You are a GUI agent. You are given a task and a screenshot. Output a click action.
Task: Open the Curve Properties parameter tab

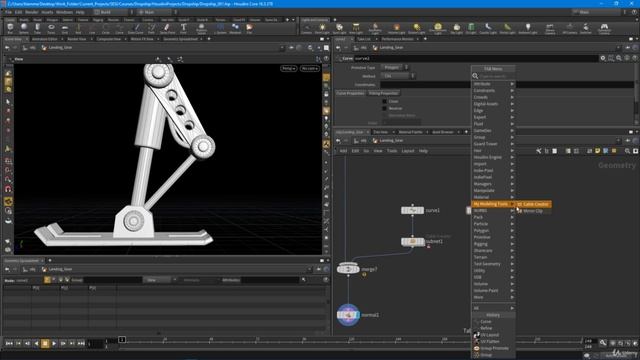point(350,93)
